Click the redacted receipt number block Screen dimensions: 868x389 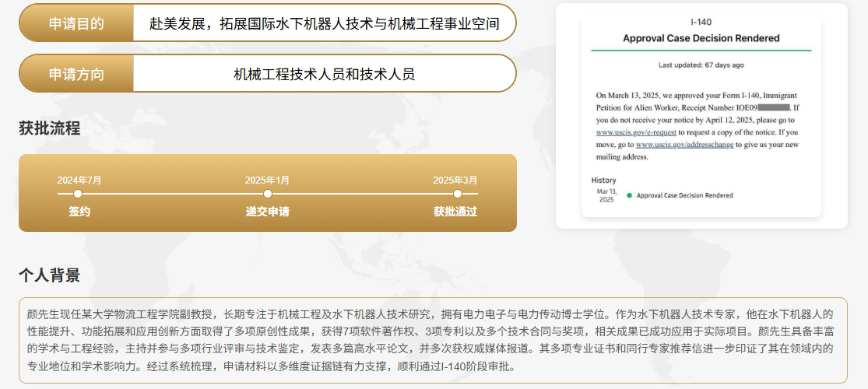pyautogui.click(x=773, y=107)
